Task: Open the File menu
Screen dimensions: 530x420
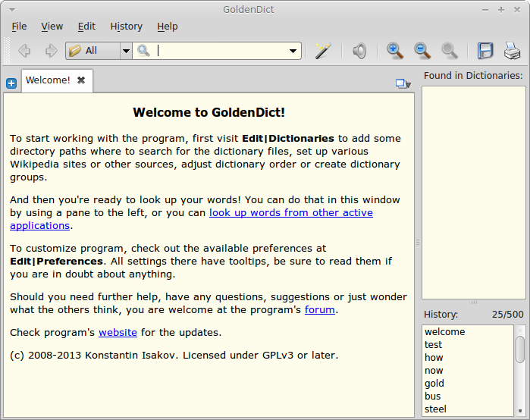Action: point(19,27)
